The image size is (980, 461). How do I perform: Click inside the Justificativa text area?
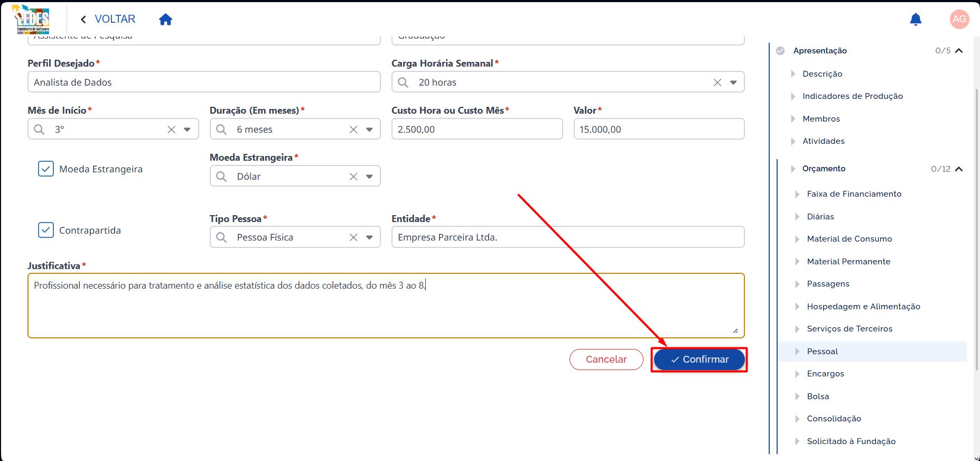386,306
